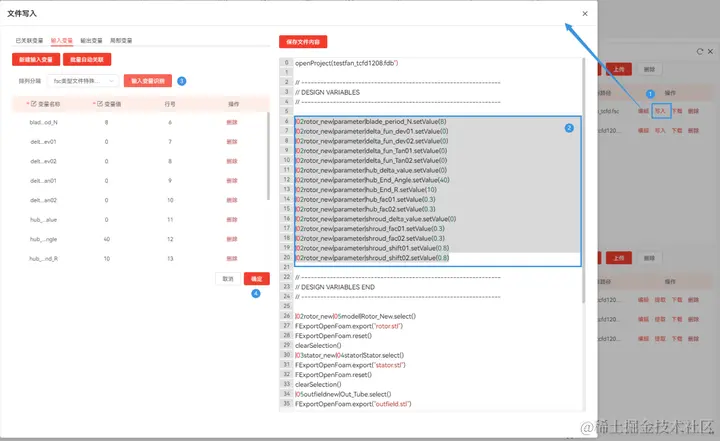The image size is (720, 441).
Task: Click 写入 in the background cfd120 row
Action: click(660, 130)
